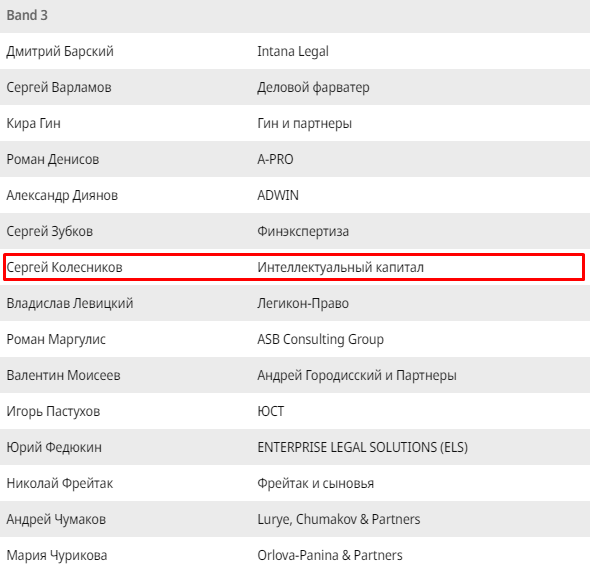Image resolution: width=590 pixels, height=572 pixels.
Task: Open the Интеллектуальный капитал firm entry
Action: pos(341,267)
